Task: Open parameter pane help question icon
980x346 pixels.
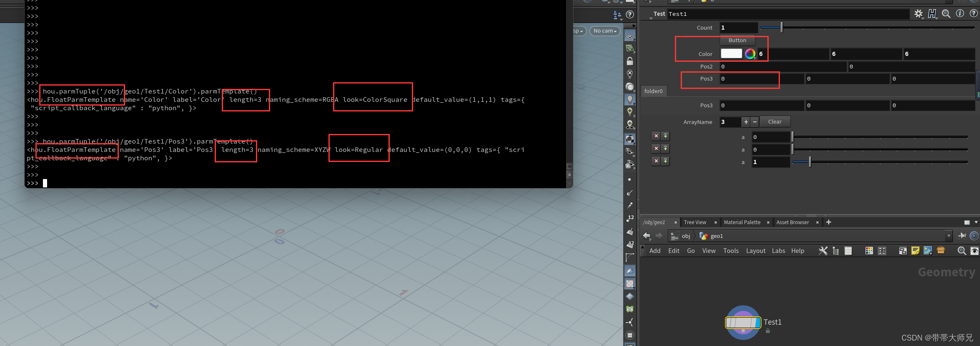Action: [974, 13]
